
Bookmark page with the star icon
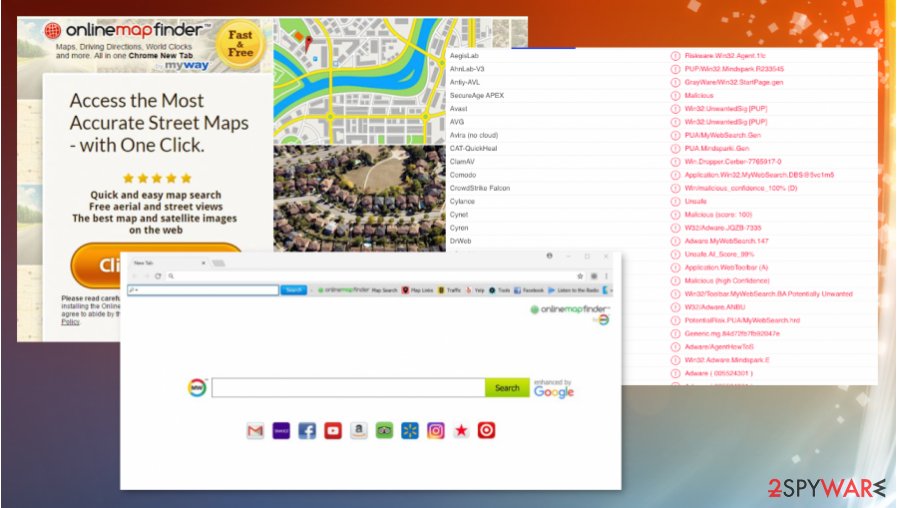pyautogui.click(x=580, y=276)
